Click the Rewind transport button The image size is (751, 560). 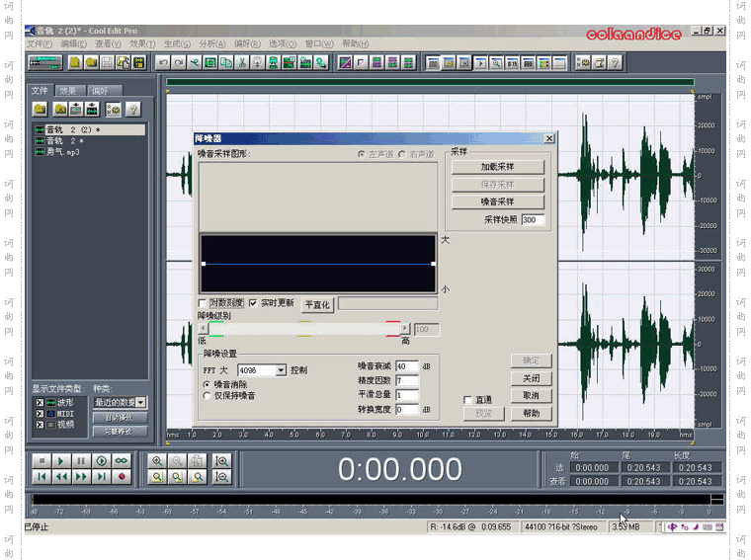coord(61,477)
